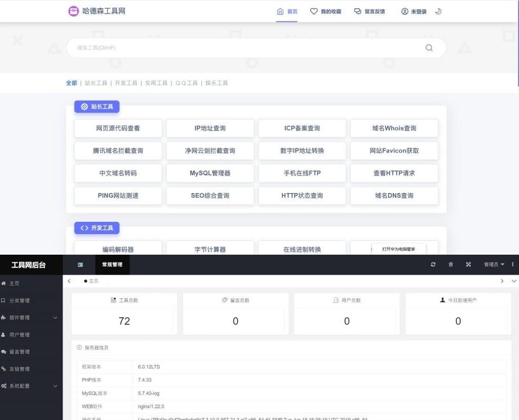The width and height of the screenshot is (519, 420).
Task: Select 首页 in the top navigation
Action: (x=286, y=11)
